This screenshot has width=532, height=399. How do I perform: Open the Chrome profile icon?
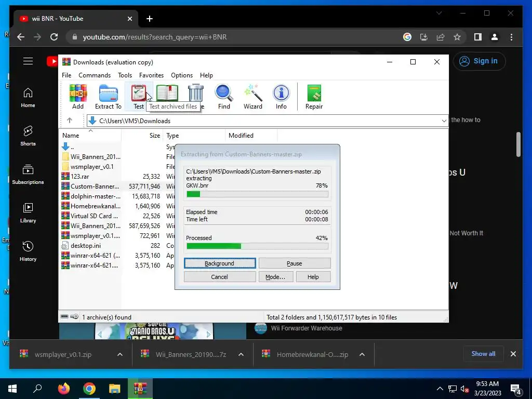pos(495,37)
